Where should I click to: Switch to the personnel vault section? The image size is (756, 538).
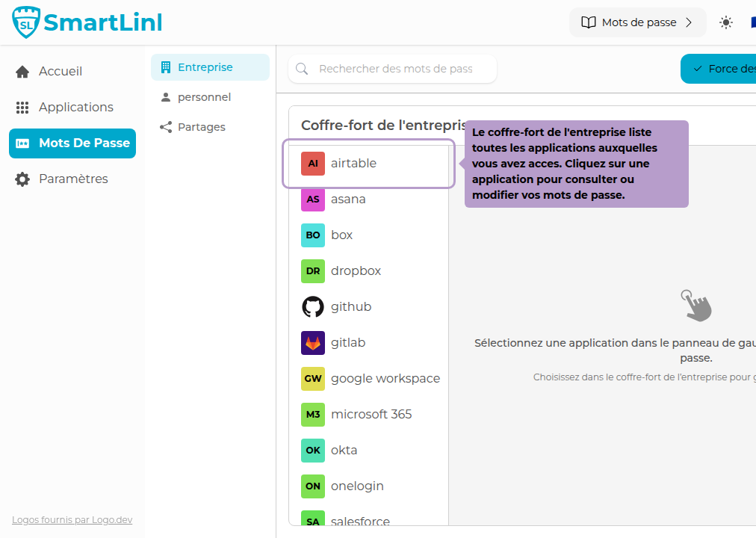click(202, 96)
